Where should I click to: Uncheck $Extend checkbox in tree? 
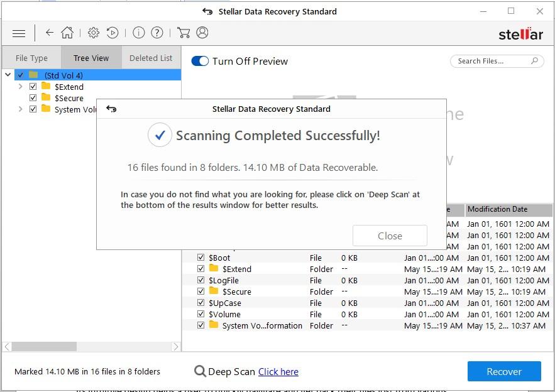pyautogui.click(x=33, y=86)
